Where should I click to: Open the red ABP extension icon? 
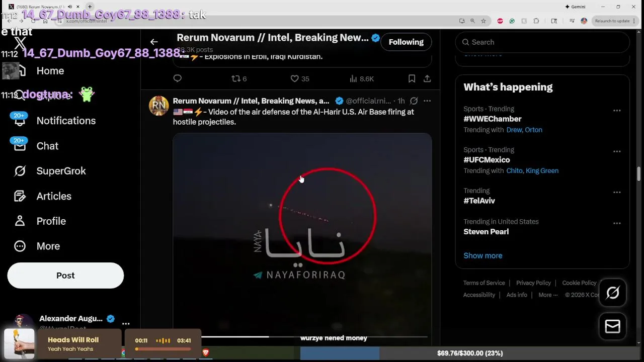coord(500,21)
